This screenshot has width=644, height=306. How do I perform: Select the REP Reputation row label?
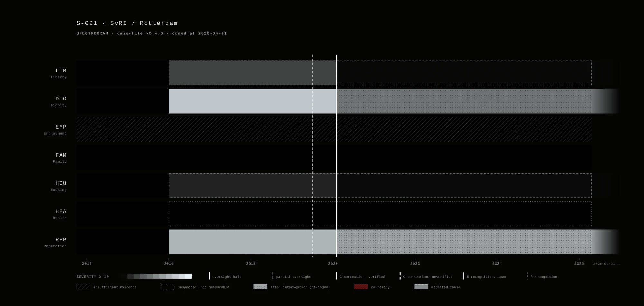(x=55, y=242)
